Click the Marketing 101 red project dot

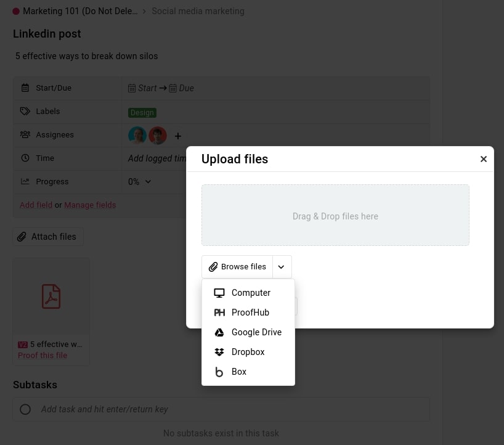point(16,12)
